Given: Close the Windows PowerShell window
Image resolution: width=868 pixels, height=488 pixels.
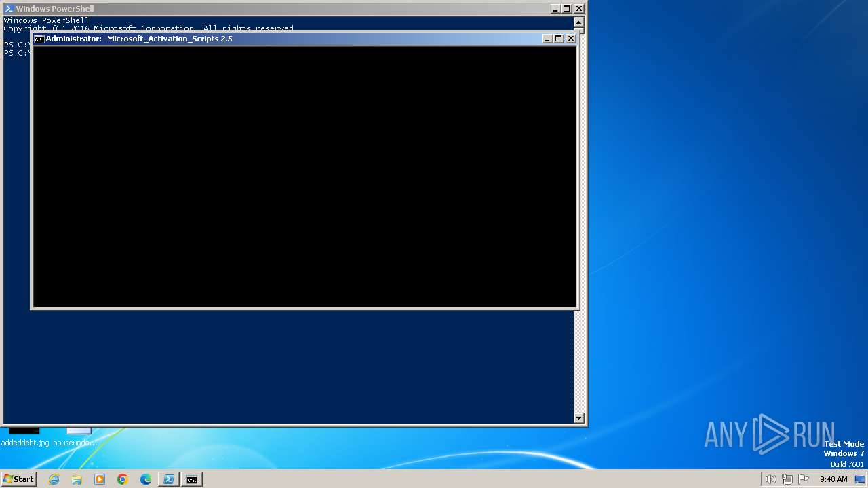Looking at the screenshot, I should 579,9.
